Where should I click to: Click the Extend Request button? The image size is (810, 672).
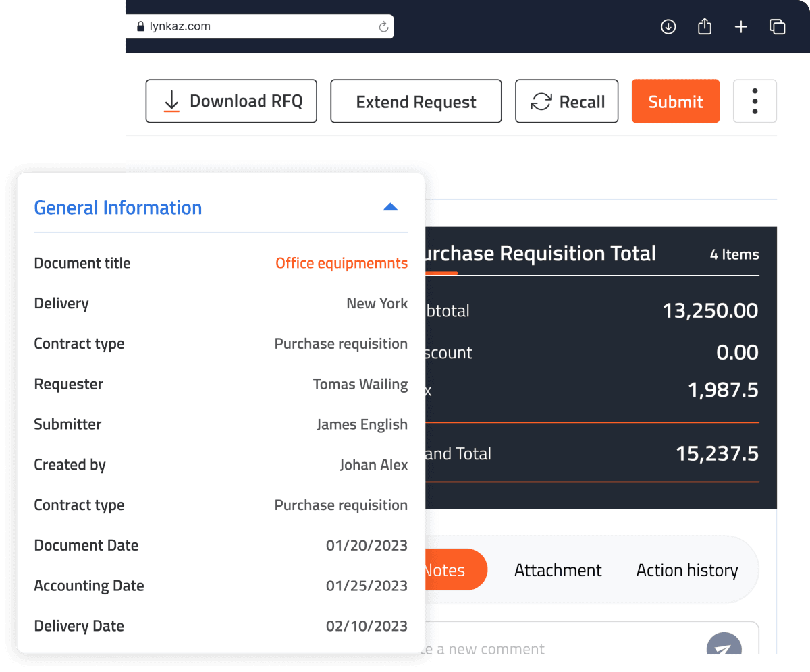[416, 101]
